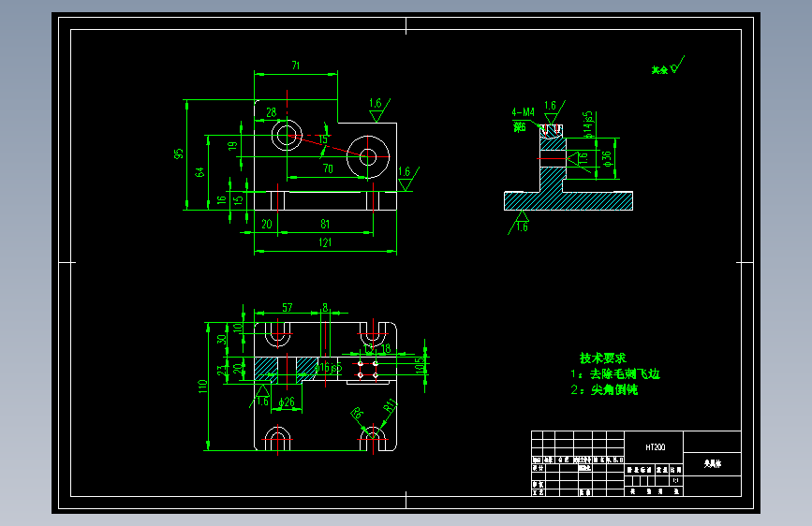Select the 121 overall length dimension
Screen dimensions: 812x526
[325, 242]
